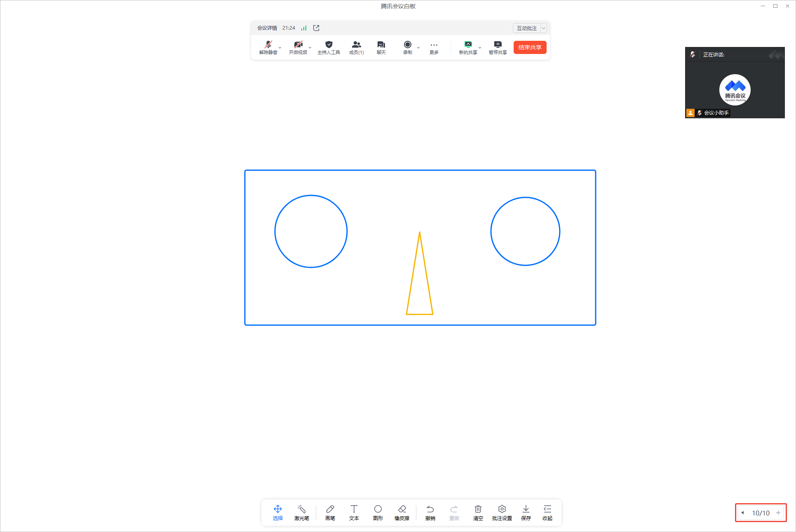Add a new whiteboard page with plus
Screen dimensions: 796x532
[778, 513]
